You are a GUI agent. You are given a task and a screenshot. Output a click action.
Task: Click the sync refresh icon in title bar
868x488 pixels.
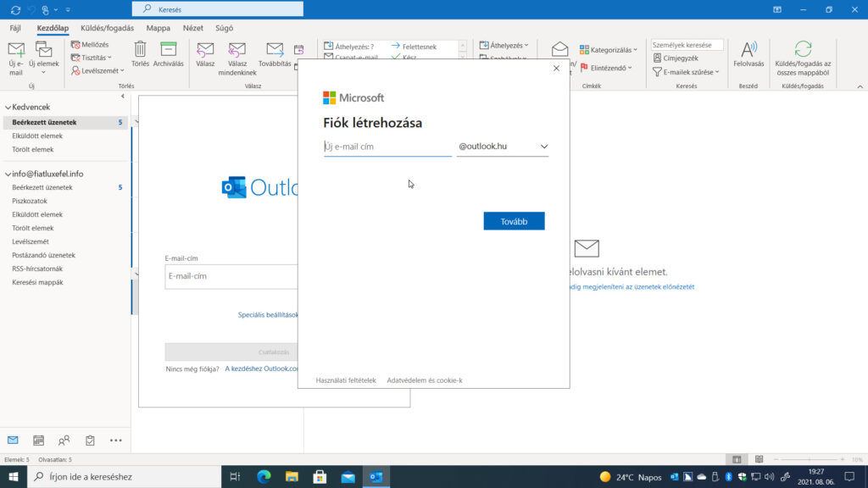point(15,9)
